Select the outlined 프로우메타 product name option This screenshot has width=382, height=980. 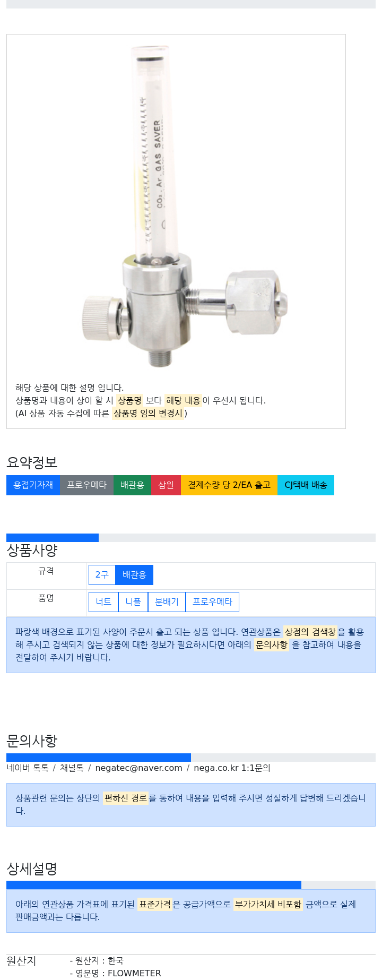tap(212, 602)
